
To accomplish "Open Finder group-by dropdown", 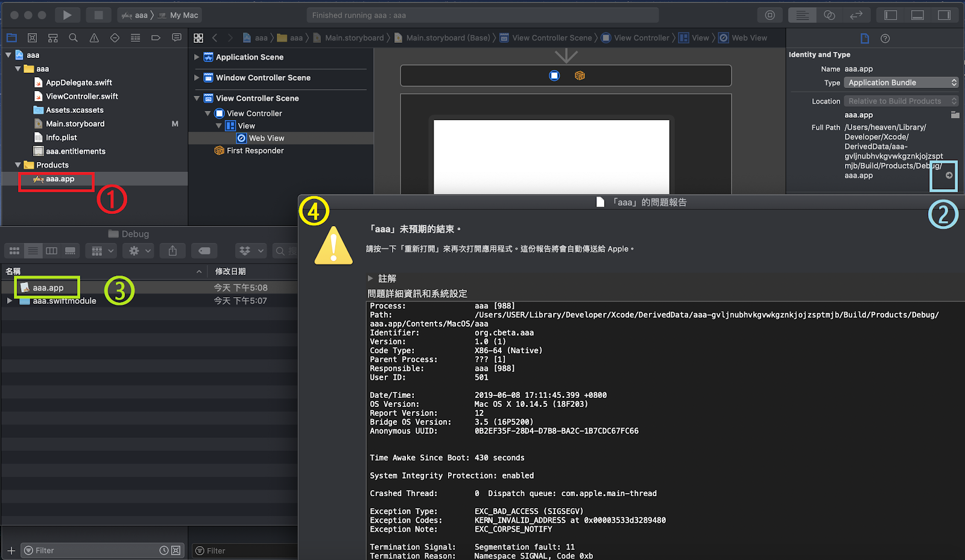I will (102, 251).
